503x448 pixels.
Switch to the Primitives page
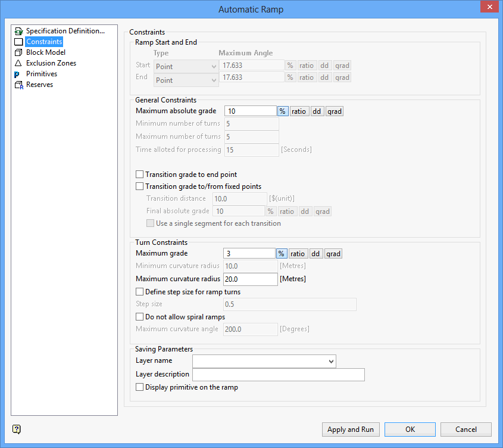tap(42, 74)
